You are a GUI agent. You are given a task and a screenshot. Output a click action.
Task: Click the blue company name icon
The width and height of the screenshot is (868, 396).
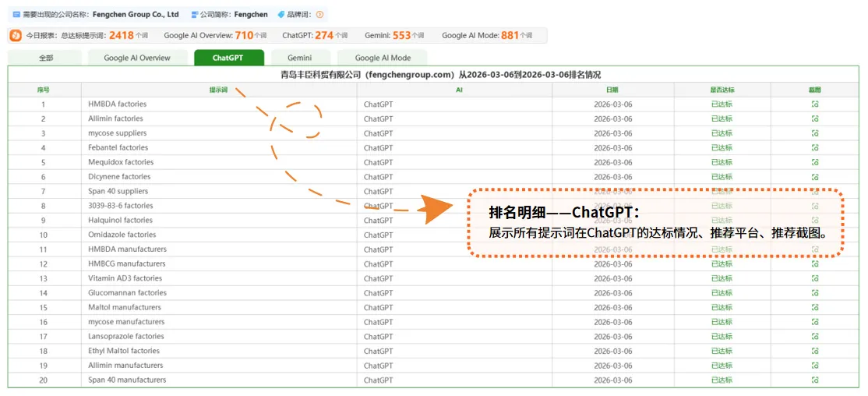tap(16, 14)
